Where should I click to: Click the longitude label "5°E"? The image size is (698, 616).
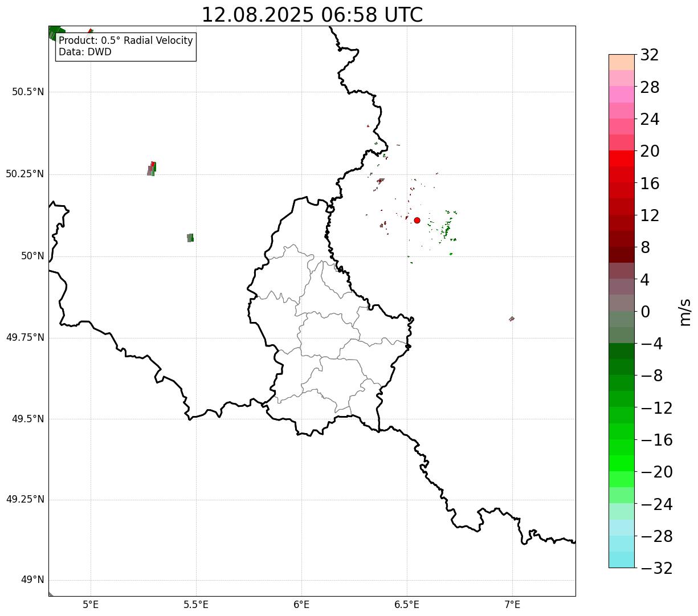click(x=91, y=605)
